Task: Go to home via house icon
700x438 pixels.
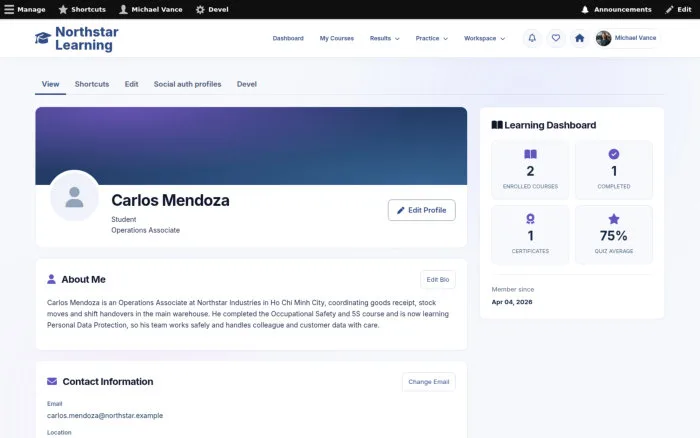Action: click(579, 38)
